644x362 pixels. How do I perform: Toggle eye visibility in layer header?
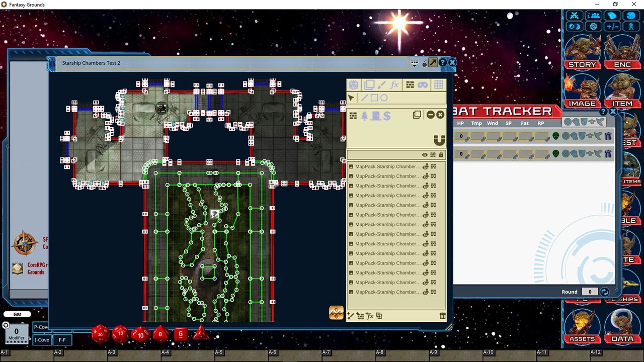(x=425, y=155)
